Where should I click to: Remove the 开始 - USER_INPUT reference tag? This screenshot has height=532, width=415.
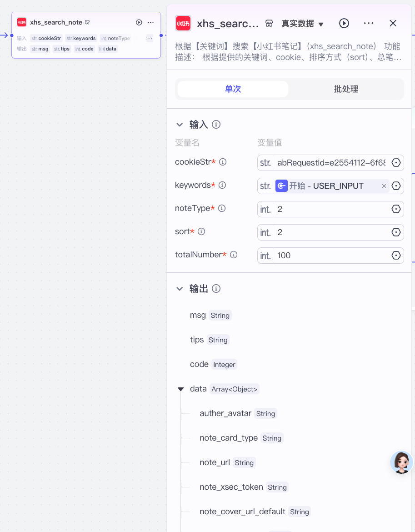(384, 186)
